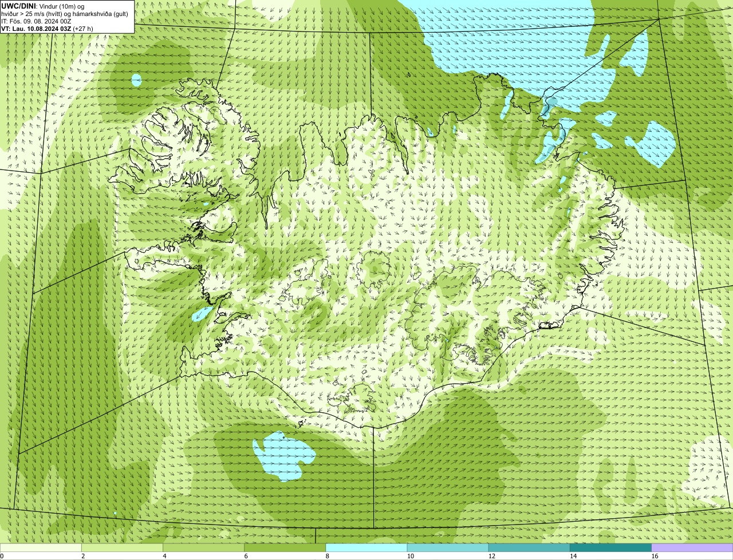Click the lavender swatch above 16 m/s

(x=692, y=547)
